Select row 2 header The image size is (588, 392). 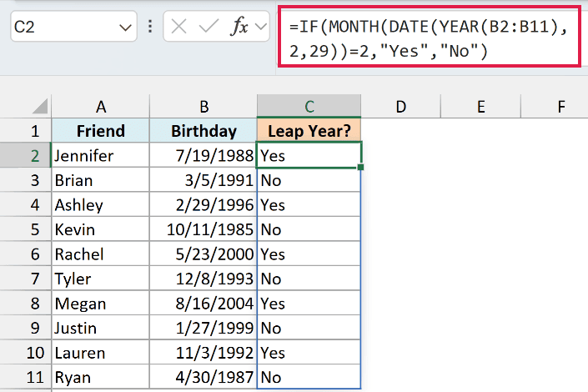point(26,155)
